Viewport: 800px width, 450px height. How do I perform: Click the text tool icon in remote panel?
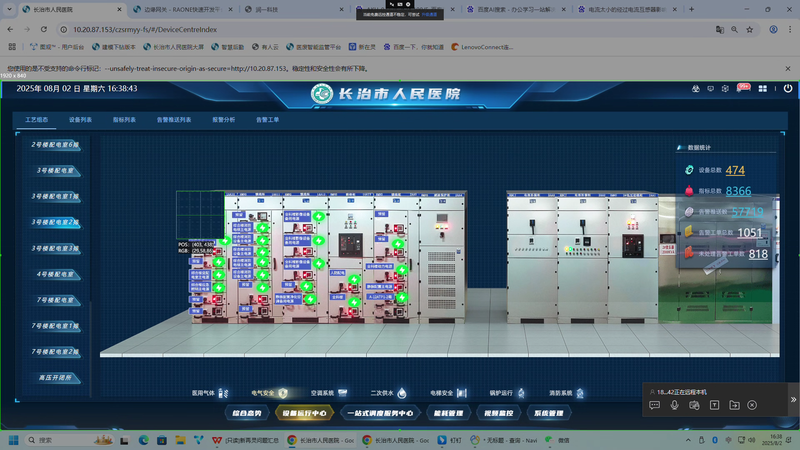[714, 405]
